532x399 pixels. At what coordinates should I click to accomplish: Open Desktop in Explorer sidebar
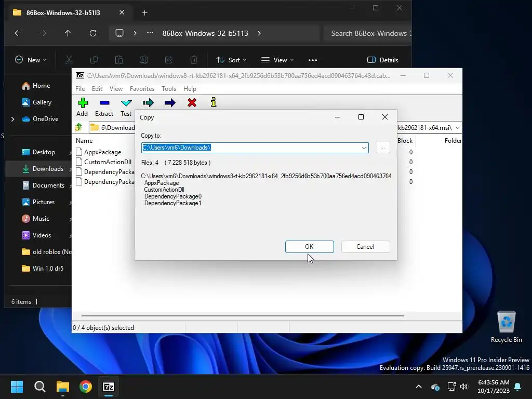point(38,152)
